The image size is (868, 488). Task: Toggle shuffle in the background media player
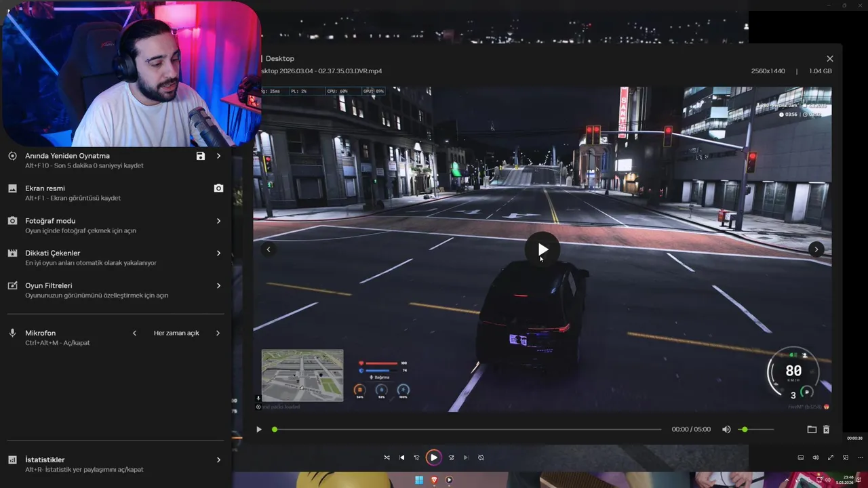[x=387, y=457]
